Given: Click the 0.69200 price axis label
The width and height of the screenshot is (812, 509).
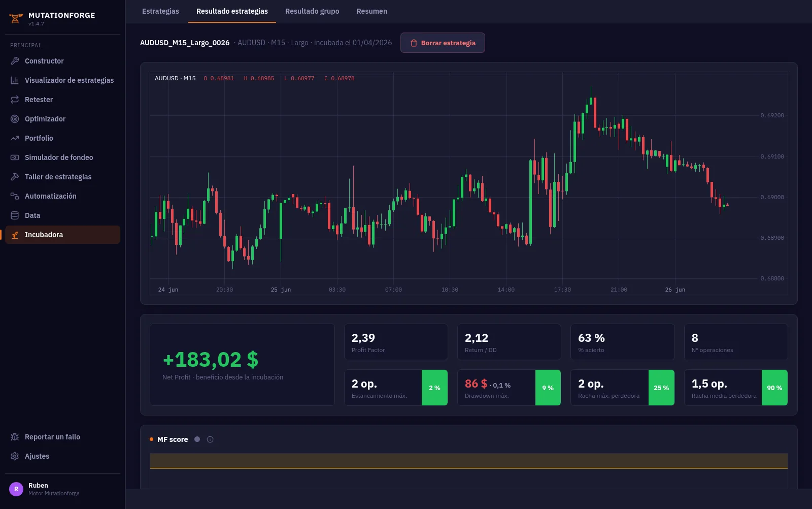Looking at the screenshot, I should 772,115.
